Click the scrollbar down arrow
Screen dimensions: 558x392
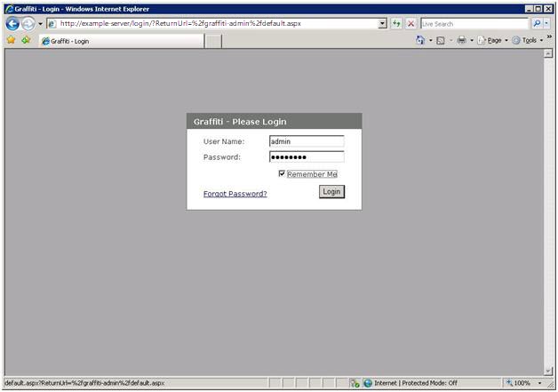tap(548, 371)
